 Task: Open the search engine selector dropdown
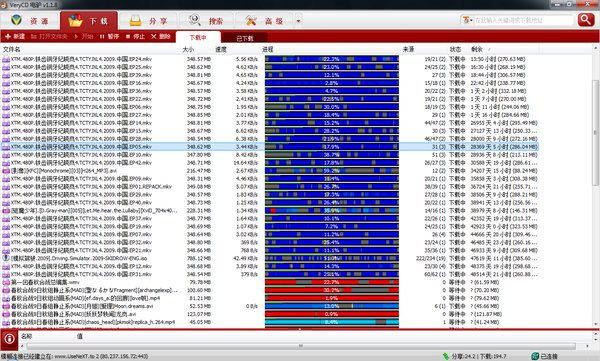tap(467, 20)
